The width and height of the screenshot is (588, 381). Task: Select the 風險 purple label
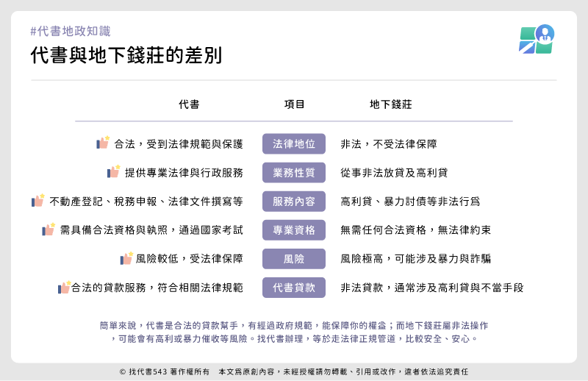click(x=294, y=259)
